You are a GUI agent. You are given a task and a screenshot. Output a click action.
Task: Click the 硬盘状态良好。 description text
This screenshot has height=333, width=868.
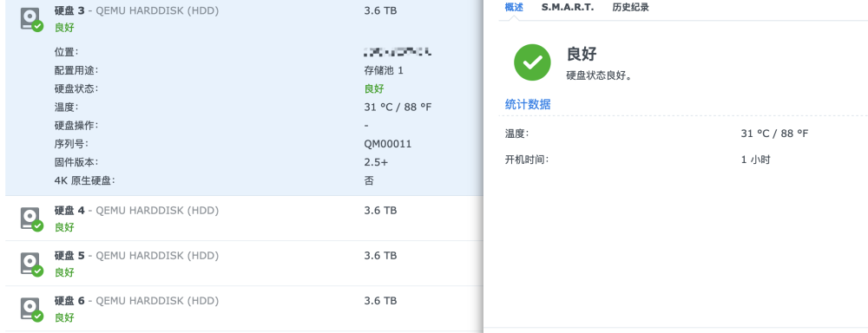600,75
